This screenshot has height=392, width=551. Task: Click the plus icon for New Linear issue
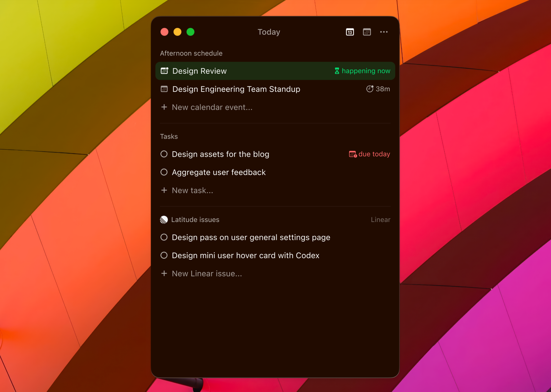point(164,273)
